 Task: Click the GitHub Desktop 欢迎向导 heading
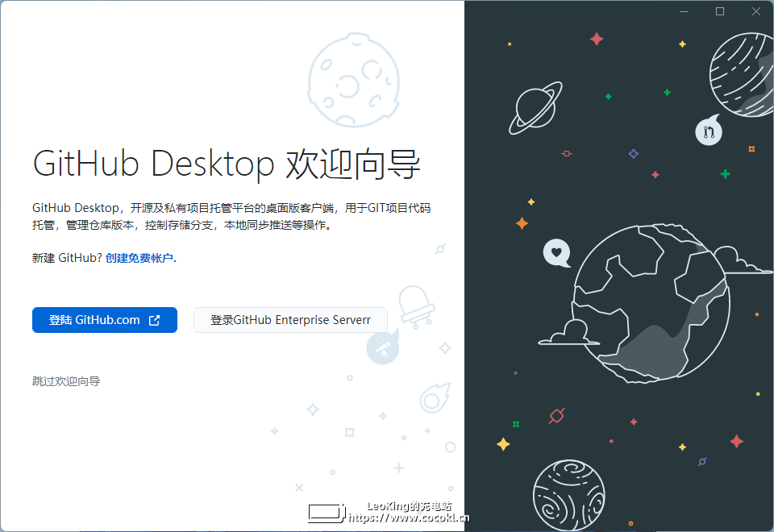coord(226,164)
